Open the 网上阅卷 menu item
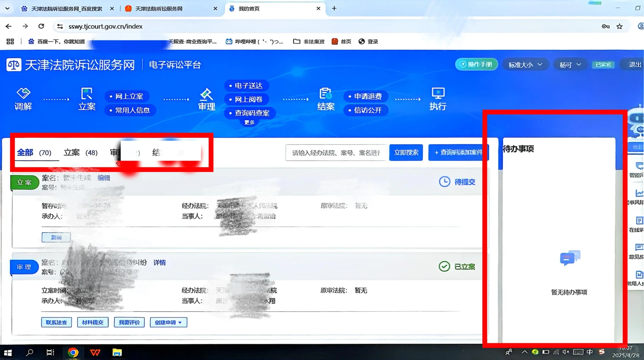This screenshot has width=644, height=360. [246, 99]
